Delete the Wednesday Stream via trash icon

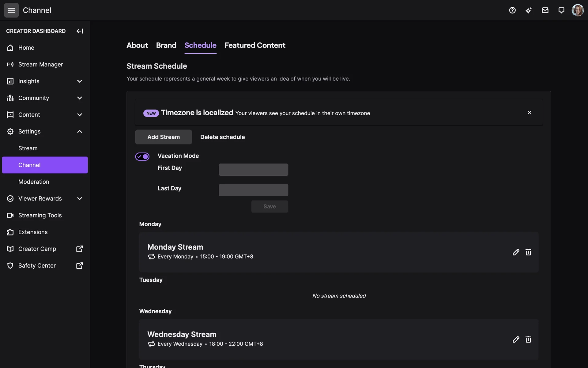tap(528, 339)
